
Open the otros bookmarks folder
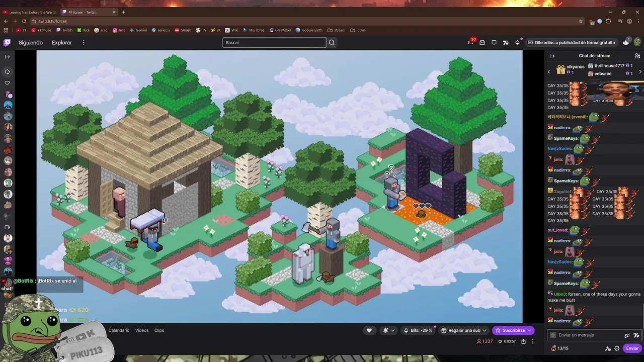point(358,30)
